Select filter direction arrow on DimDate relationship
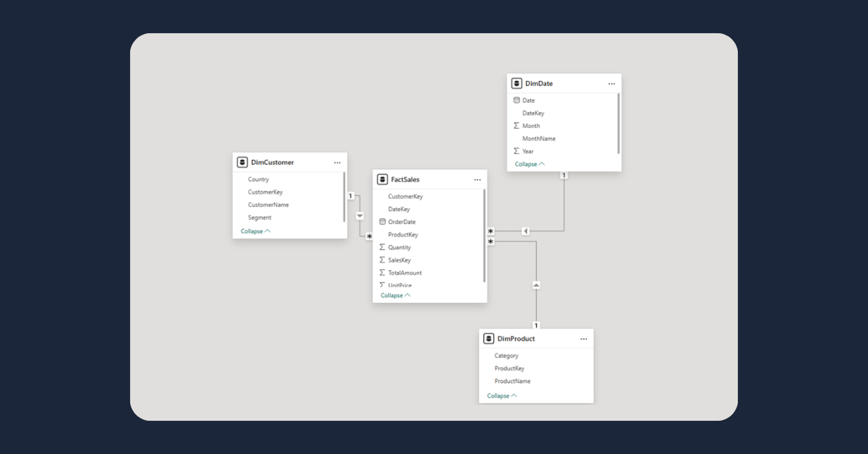The image size is (868, 454). pyautogui.click(x=526, y=231)
